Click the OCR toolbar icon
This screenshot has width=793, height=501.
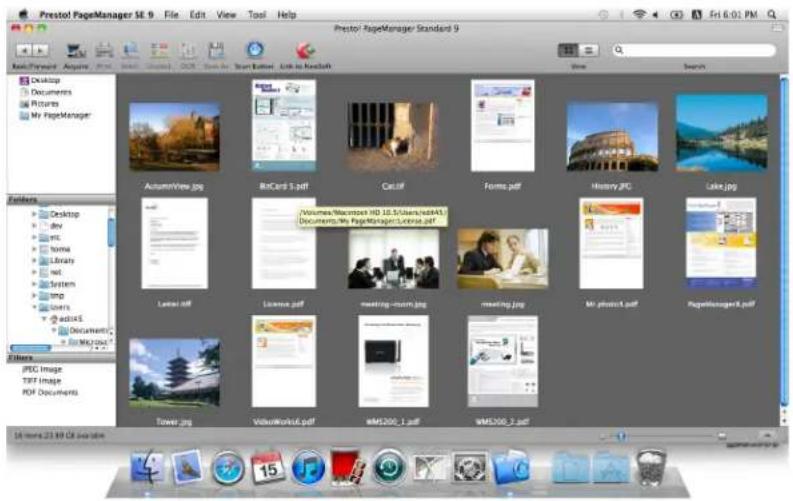[x=188, y=51]
